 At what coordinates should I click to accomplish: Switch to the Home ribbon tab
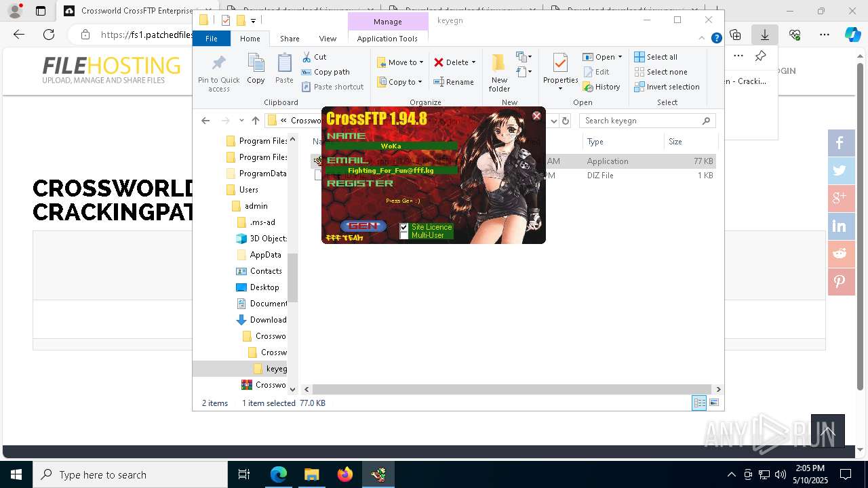250,39
